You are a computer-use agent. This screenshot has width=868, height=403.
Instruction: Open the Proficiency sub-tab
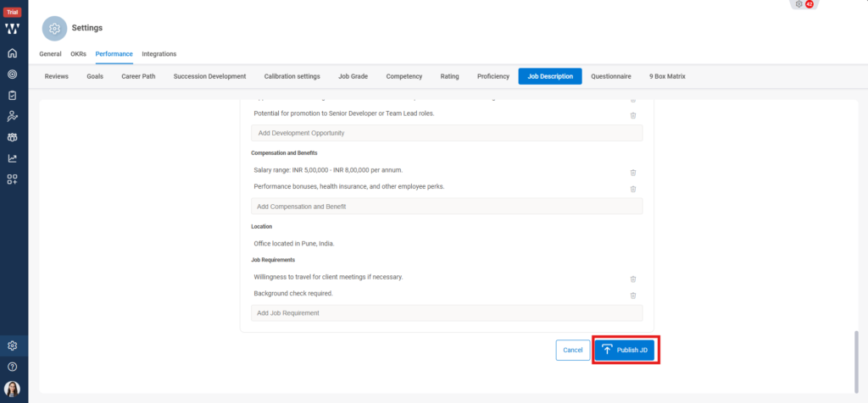pyautogui.click(x=493, y=76)
